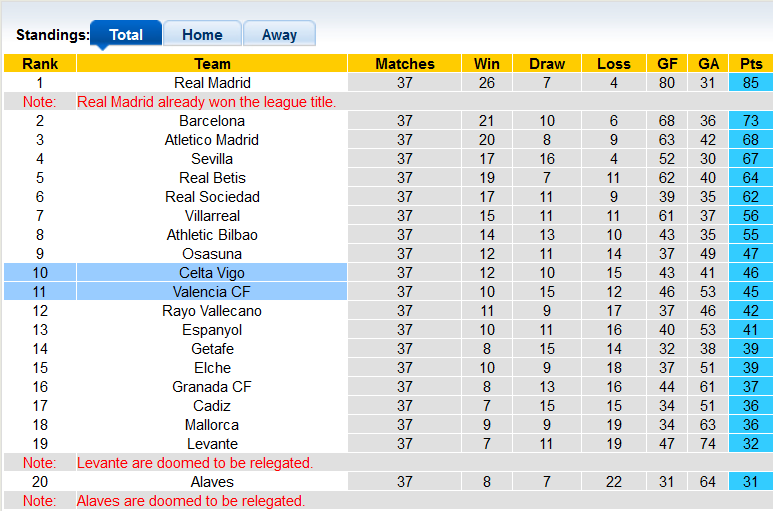The width and height of the screenshot is (773, 511).
Task: Click the Alaves team name
Action: click(x=212, y=482)
